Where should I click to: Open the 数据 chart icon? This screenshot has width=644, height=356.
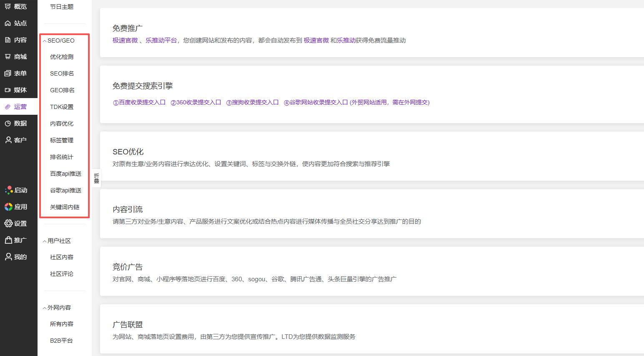click(x=8, y=124)
